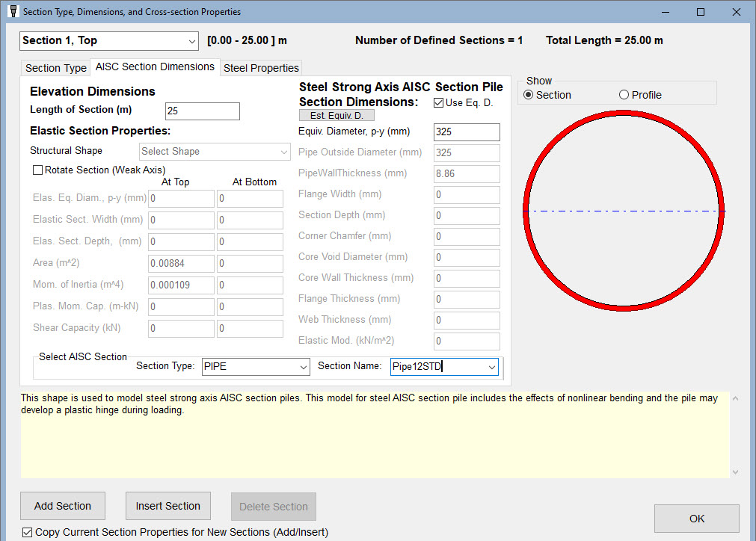Viewport: 756px width, 541px height.
Task: Click the Length of Section input field
Action: click(203, 111)
